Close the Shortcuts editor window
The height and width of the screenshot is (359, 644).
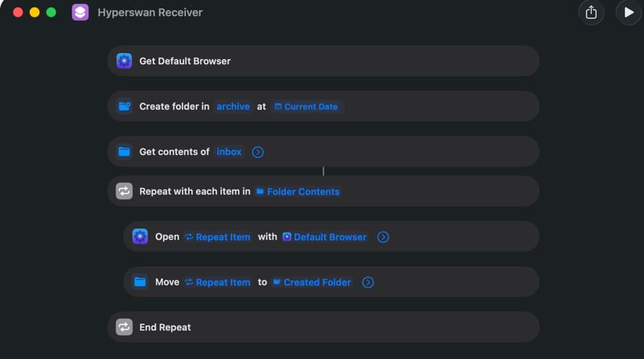[18, 12]
